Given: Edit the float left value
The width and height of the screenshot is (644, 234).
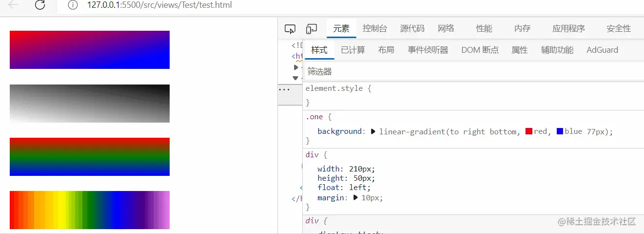Looking at the screenshot, I should pos(358,188).
